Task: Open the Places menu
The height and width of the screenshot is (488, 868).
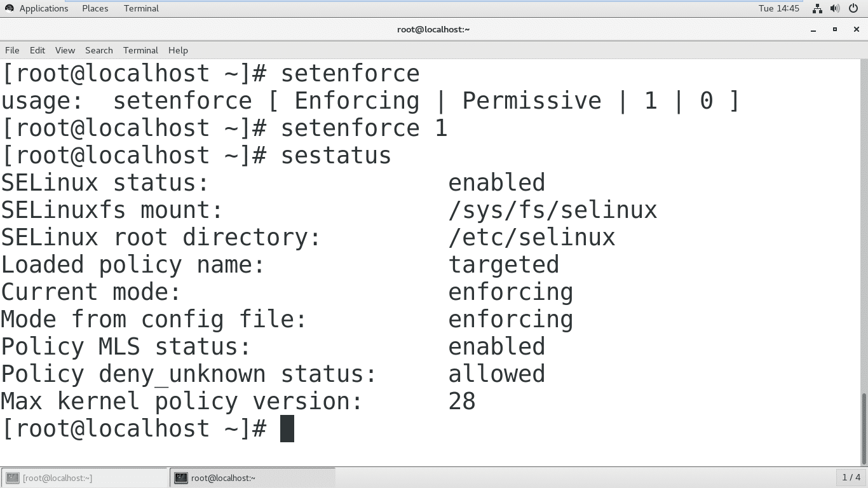Action: pyautogui.click(x=95, y=8)
